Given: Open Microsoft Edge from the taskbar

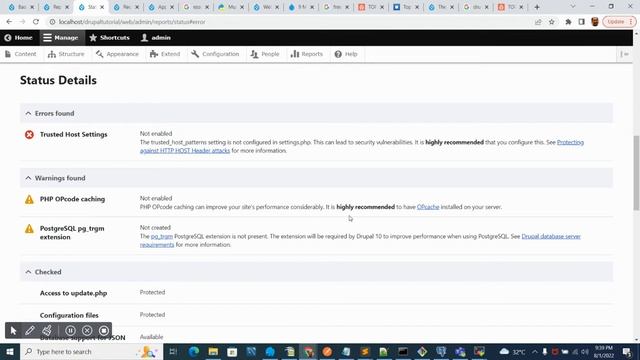Looking at the screenshot, I should tap(194, 351).
